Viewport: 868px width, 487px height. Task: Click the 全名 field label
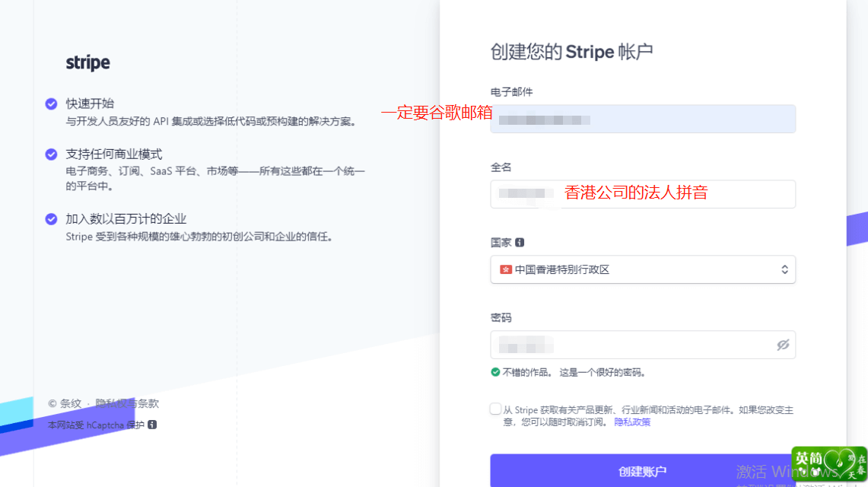[x=501, y=167]
